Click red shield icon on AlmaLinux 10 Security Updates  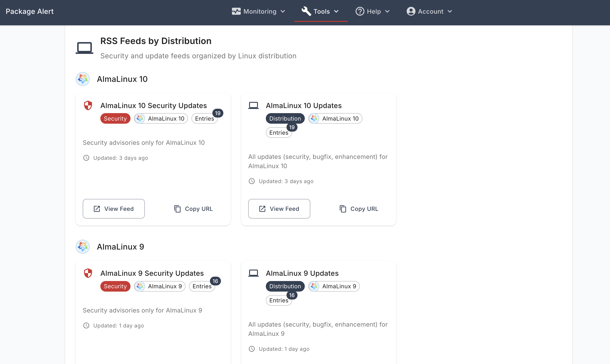point(88,105)
